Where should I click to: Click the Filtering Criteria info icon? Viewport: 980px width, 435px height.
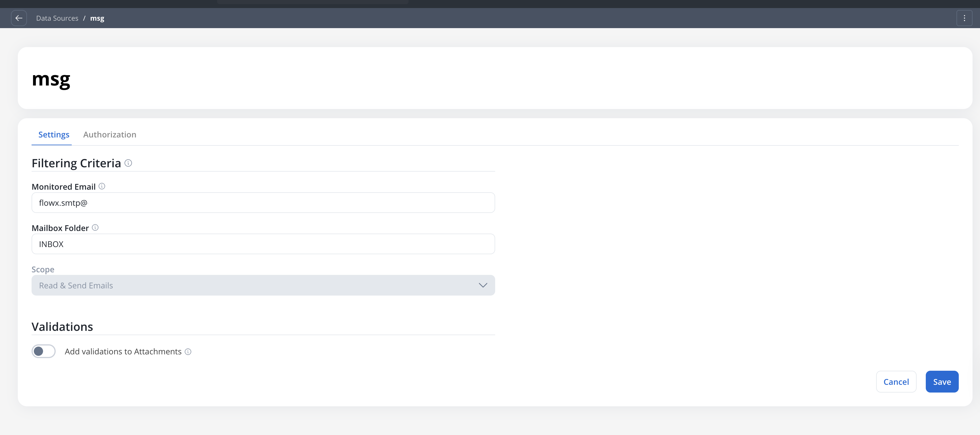point(128,163)
